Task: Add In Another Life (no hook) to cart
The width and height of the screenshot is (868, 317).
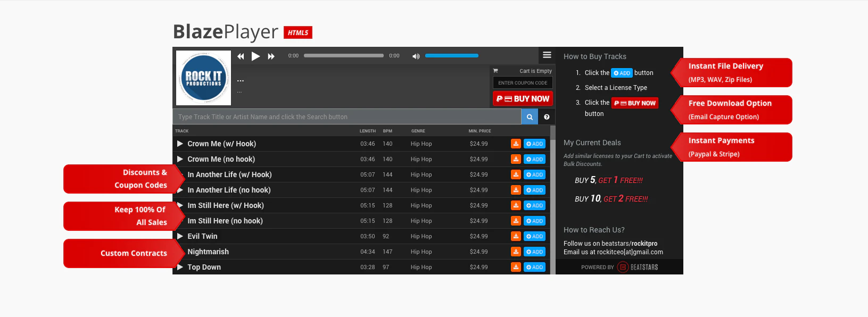Action: coord(534,190)
